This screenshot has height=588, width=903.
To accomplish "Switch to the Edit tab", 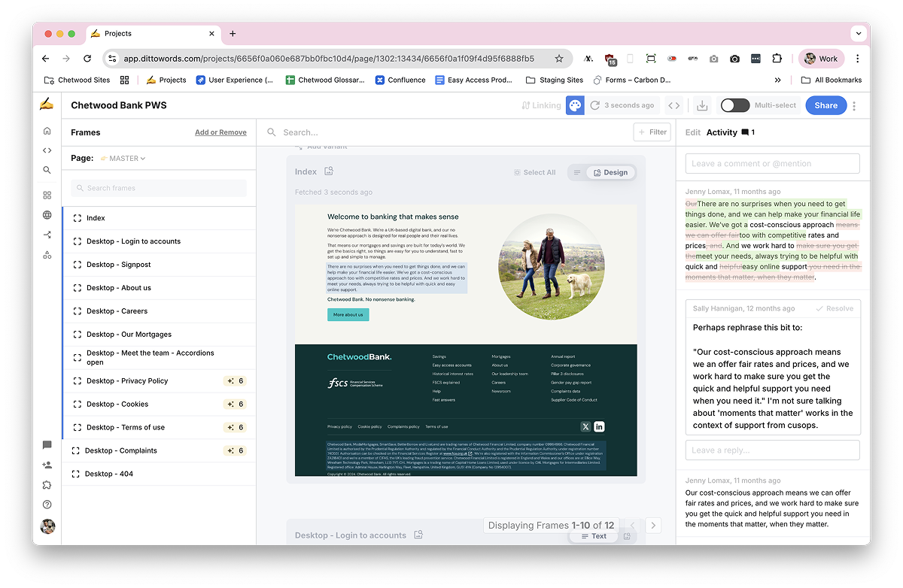I will click(x=692, y=132).
